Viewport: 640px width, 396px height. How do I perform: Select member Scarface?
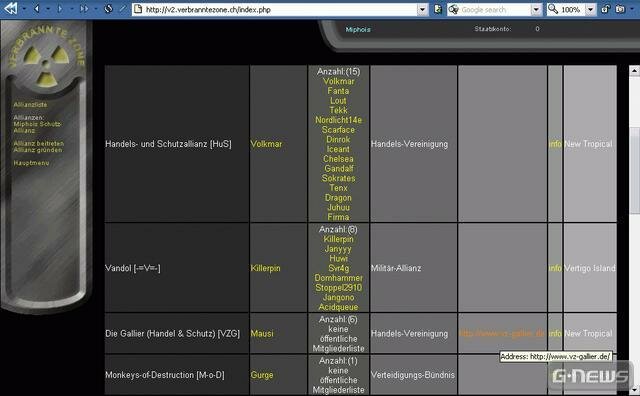338,130
